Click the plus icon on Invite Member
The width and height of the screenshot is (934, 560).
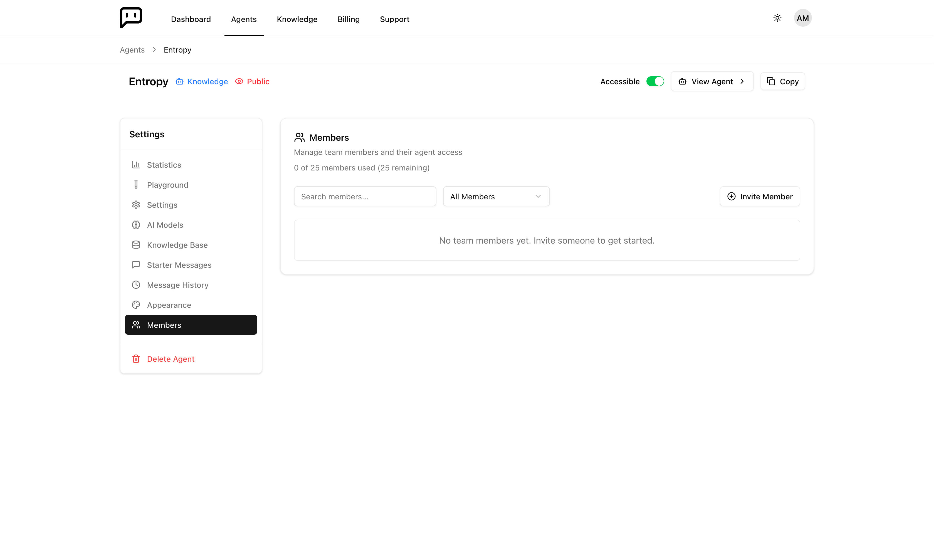tap(731, 196)
